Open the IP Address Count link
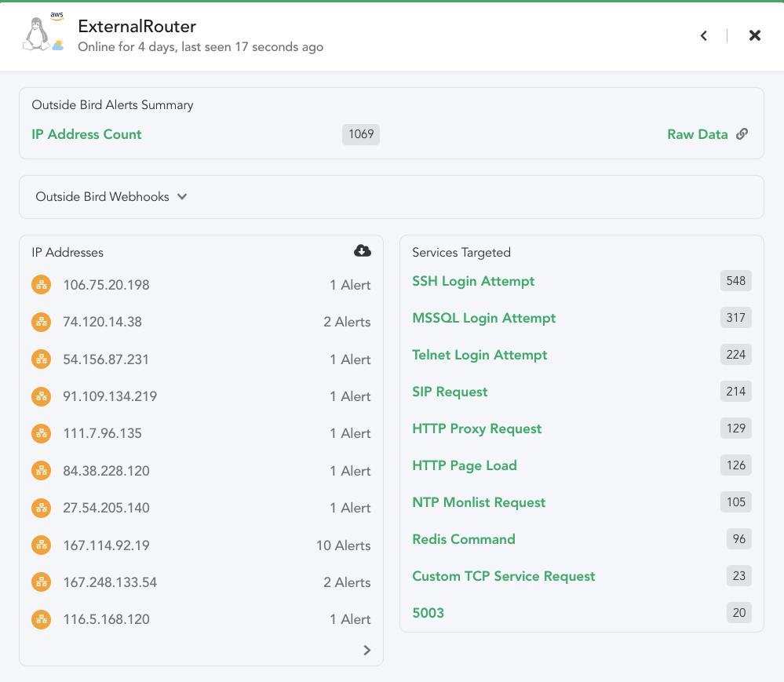The image size is (784, 682). [86, 134]
